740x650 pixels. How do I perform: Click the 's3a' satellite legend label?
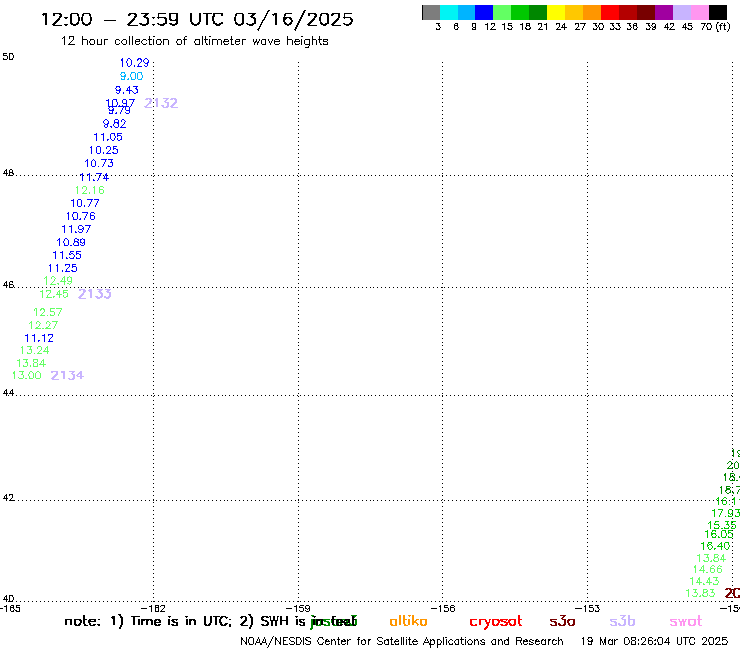point(563,622)
